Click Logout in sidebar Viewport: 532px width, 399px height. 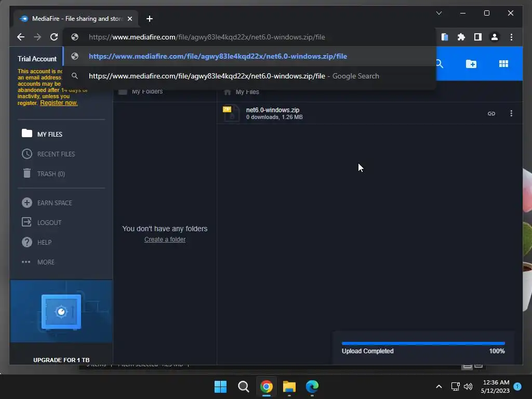(49, 222)
